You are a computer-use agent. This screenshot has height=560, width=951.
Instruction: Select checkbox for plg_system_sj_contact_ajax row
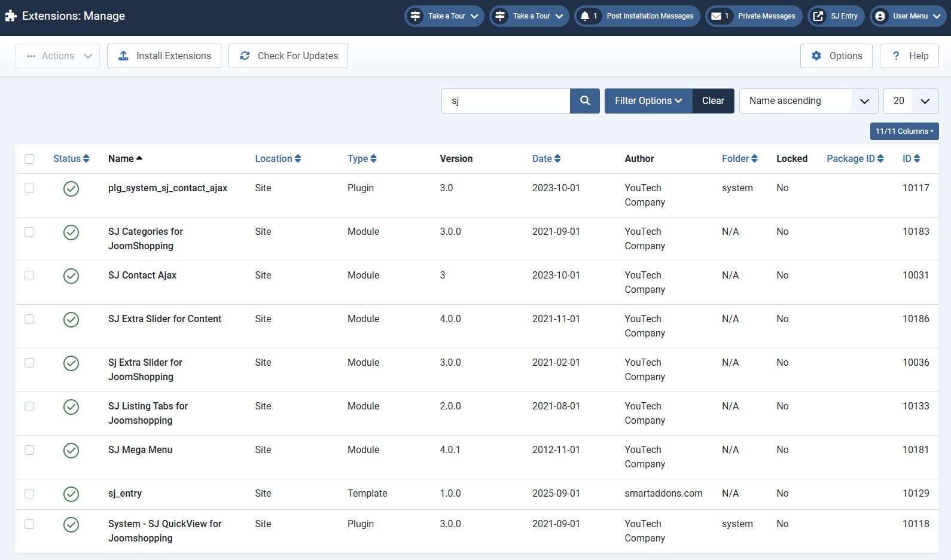click(29, 189)
